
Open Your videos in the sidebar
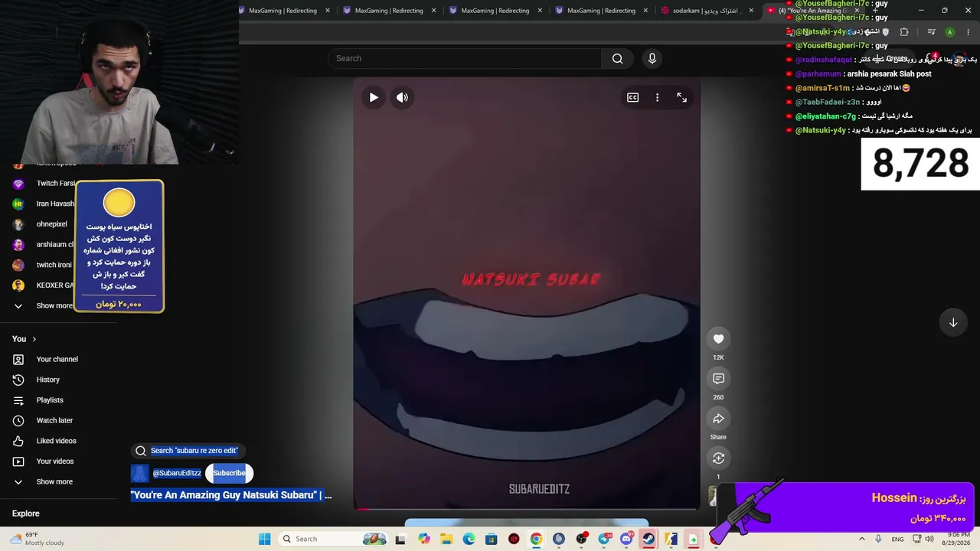pyautogui.click(x=55, y=461)
